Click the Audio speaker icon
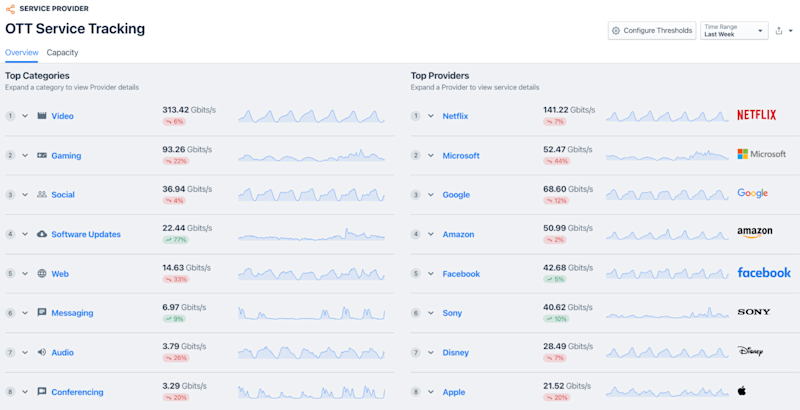Viewport: 800px width, 410px height. point(42,352)
